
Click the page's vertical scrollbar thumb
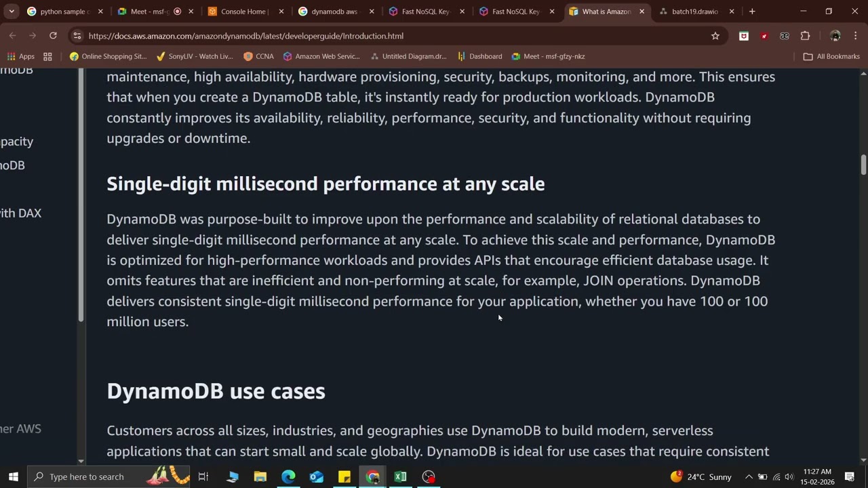click(863, 165)
